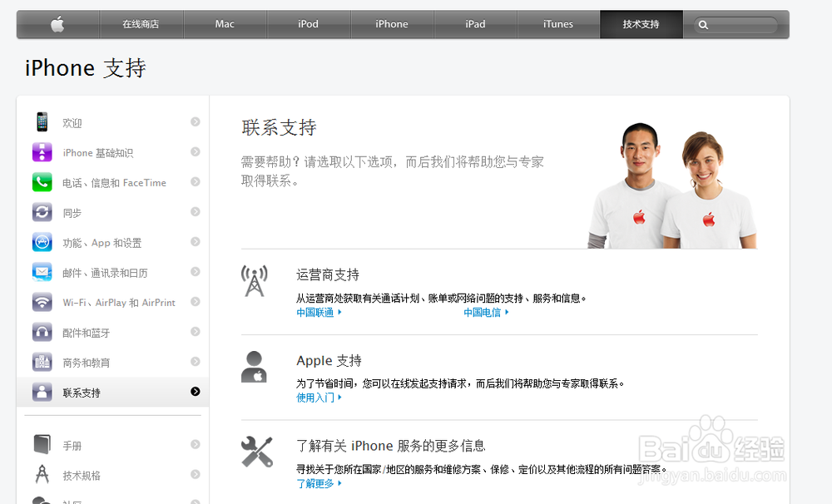Expand the 配件和蓝牙 row arrow
Screen dimensions: 832x504
point(196,332)
